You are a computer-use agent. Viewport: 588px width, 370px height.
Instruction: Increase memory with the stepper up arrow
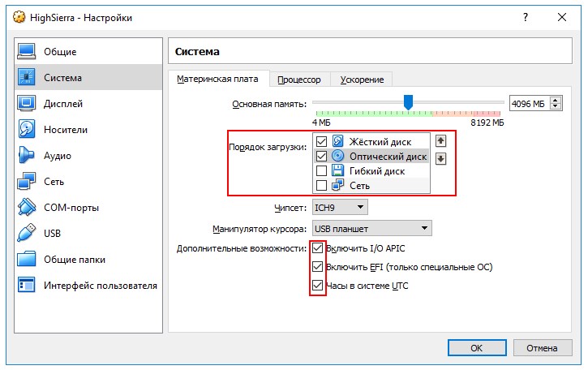pos(556,101)
